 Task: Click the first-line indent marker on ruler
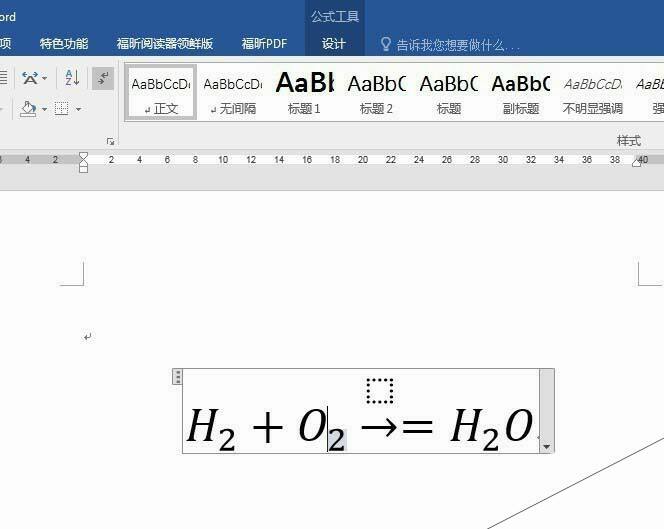[83, 156]
